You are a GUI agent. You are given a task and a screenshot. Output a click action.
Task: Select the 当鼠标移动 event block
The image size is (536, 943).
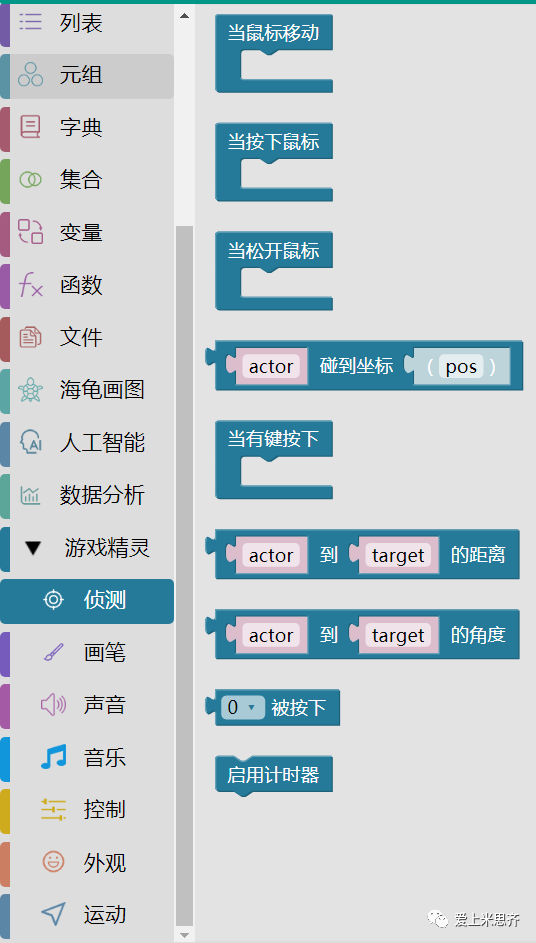274,54
